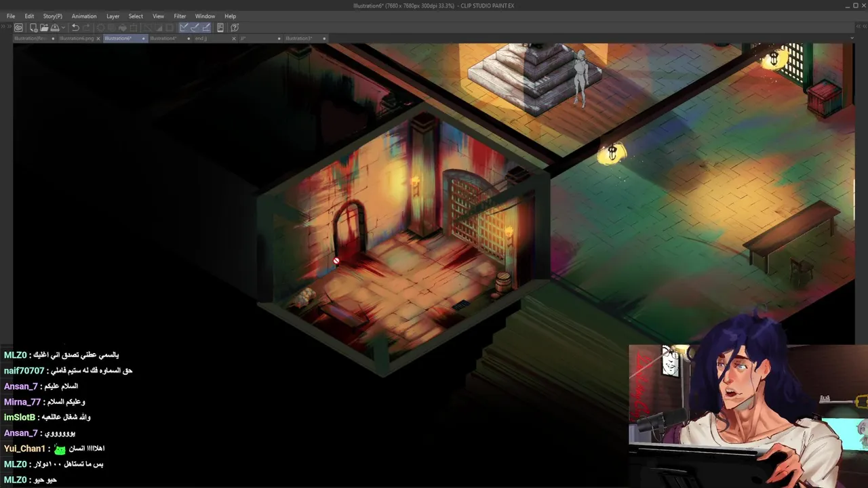Image resolution: width=868 pixels, height=488 pixels.
Task: Open the File menu
Action: (x=11, y=16)
